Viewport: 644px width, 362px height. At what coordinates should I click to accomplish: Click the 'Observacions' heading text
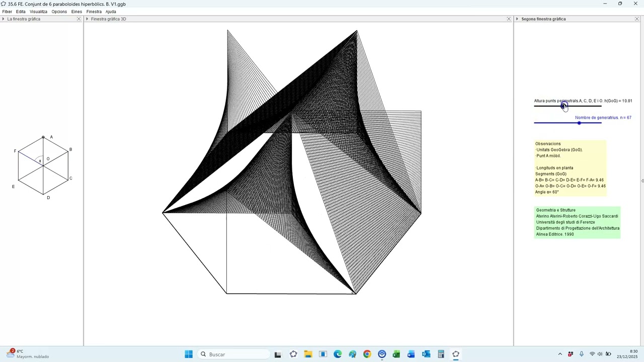(x=548, y=144)
